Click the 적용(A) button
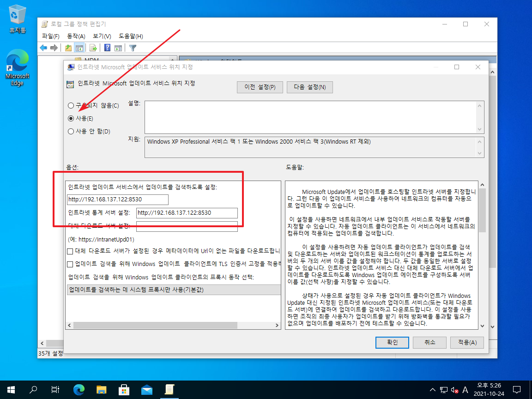Screen dimensions: 532x399 467,342
